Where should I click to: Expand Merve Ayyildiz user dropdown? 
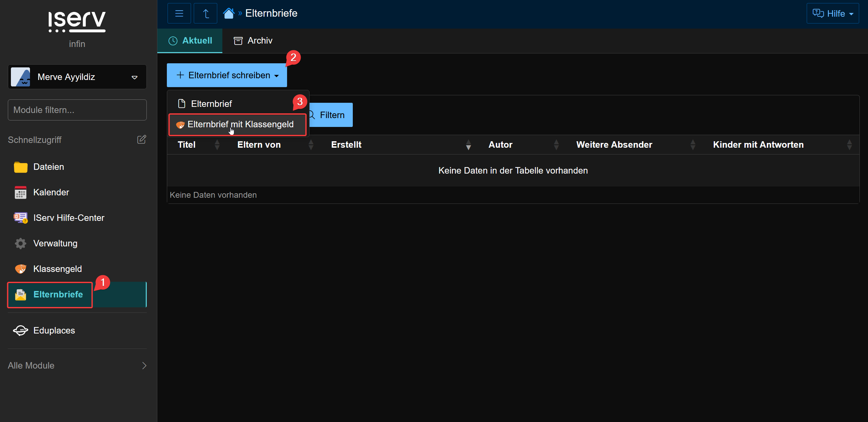point(77,77)
